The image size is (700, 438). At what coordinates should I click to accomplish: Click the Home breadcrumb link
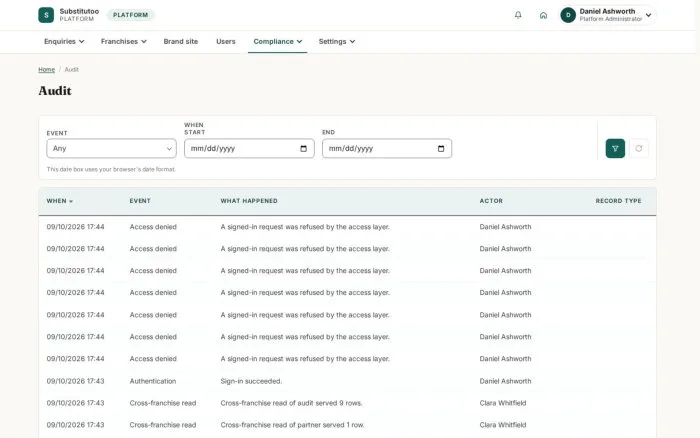tap(46, 70)
